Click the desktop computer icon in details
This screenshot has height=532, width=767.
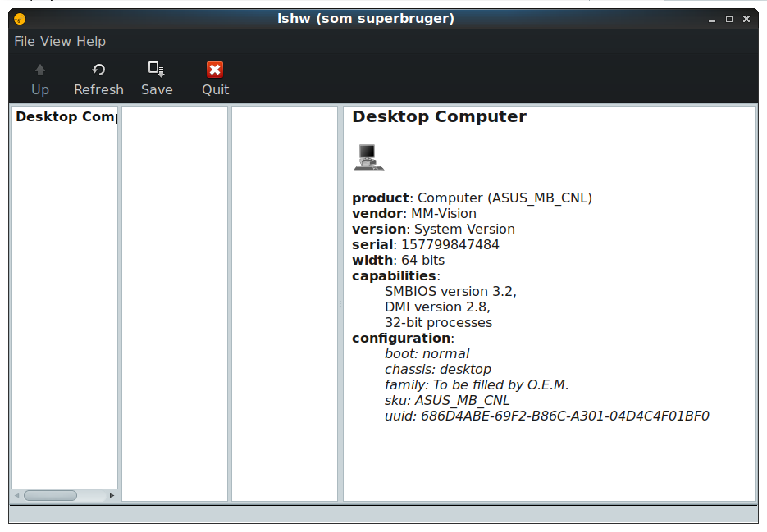[x=368, y=157]
